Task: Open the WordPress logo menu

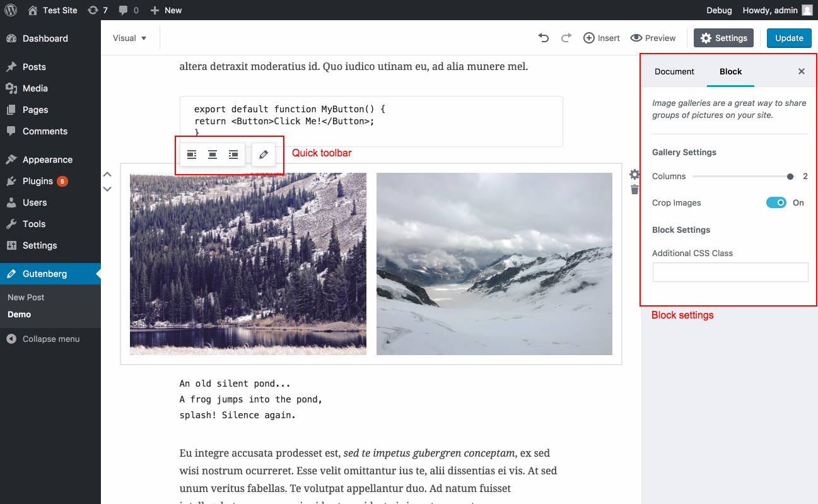Action: (11, 10)
